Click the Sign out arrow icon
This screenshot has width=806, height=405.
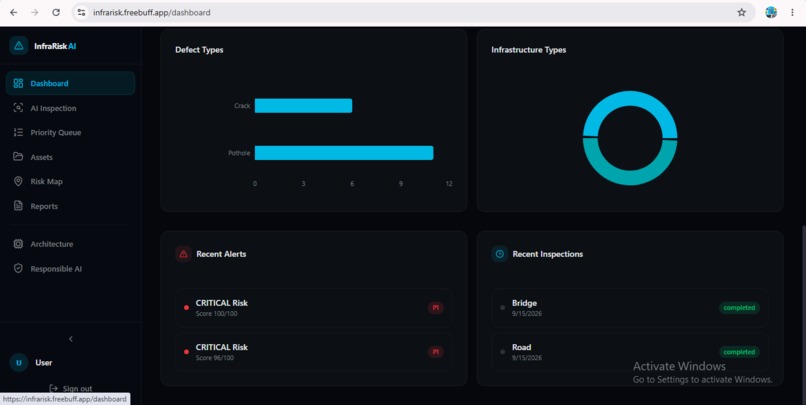click(x=53, y=389)
